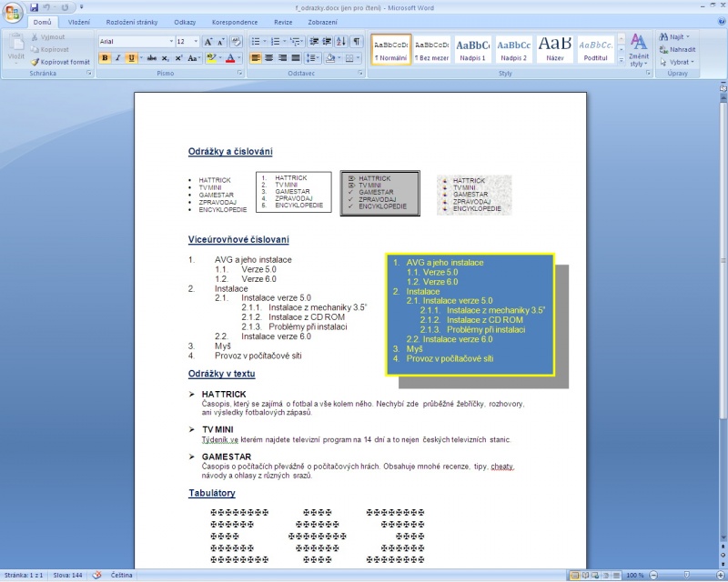Image resolution: width=728 pixels, height=582 pixels.
Task: Expand the styles gallery More arrow
Action: click(622, 60)
